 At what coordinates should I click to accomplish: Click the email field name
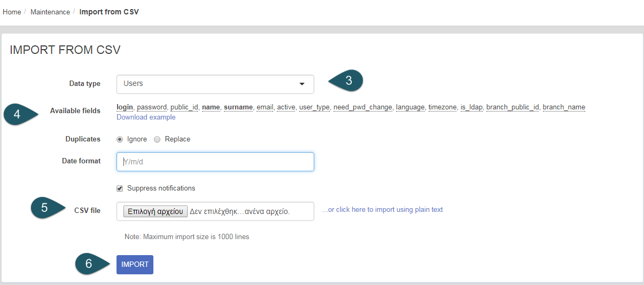click(x=265, y=107)
